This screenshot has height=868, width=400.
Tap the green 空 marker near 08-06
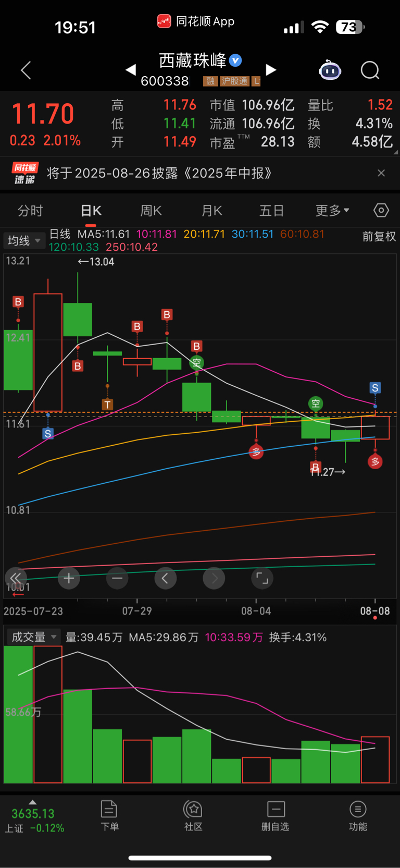316,404
